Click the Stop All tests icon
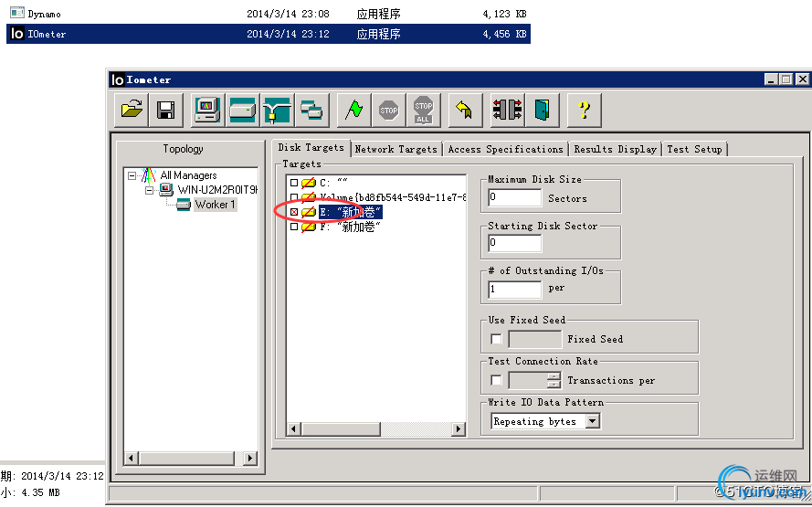This screenshot has width=812, height=507. coord(423,110)
